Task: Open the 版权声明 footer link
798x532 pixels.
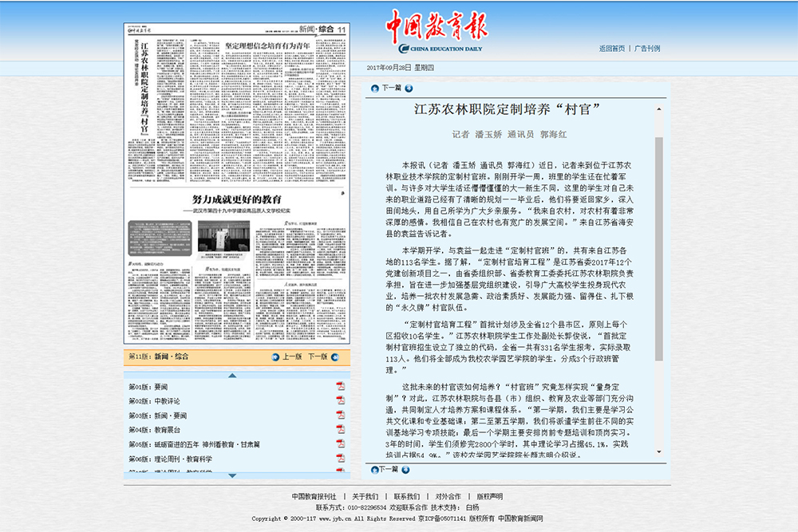Action: [490, 496]
